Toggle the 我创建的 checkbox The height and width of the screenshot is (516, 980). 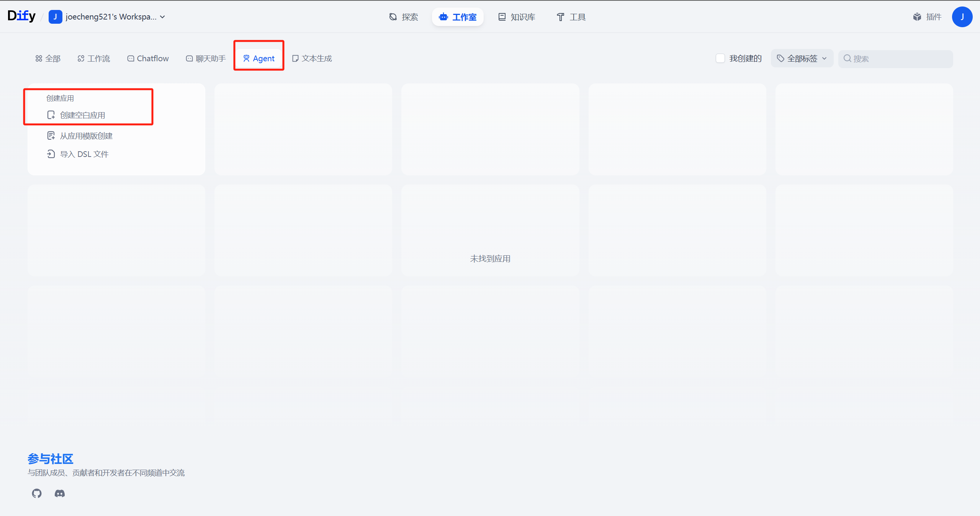pyautogui.click(x=720, y=58)
